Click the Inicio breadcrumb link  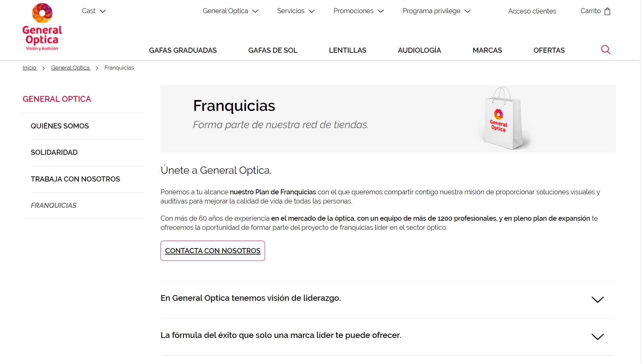click(x=29, y=68)
